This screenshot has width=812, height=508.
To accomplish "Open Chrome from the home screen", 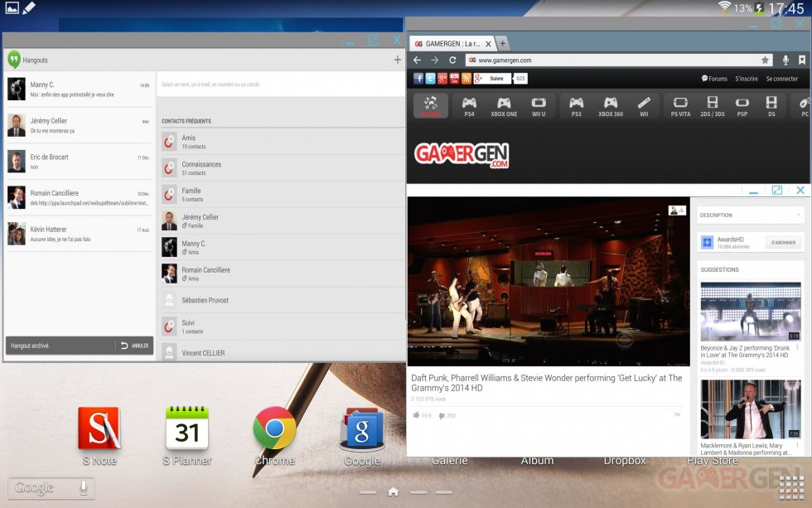I will pyautogui.click(x=274, y=428).
